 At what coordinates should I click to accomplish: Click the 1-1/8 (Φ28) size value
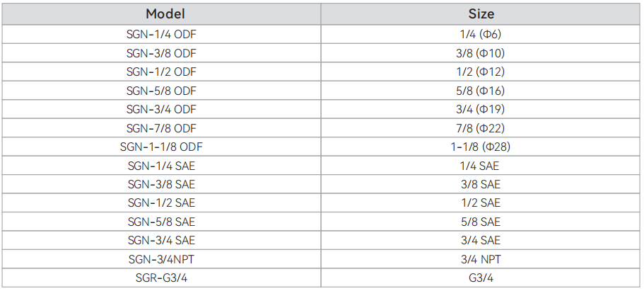click(x=481, y=147)
